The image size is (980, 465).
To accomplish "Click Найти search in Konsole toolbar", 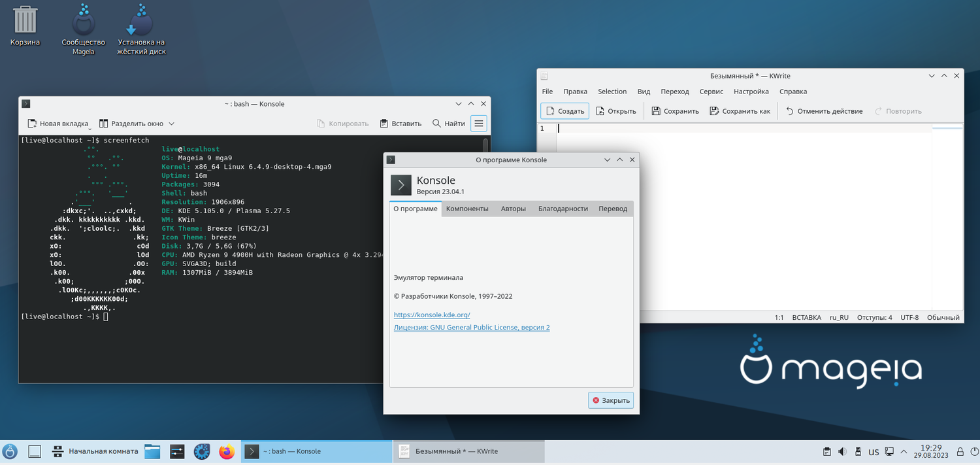I will (x=449, y=124).
